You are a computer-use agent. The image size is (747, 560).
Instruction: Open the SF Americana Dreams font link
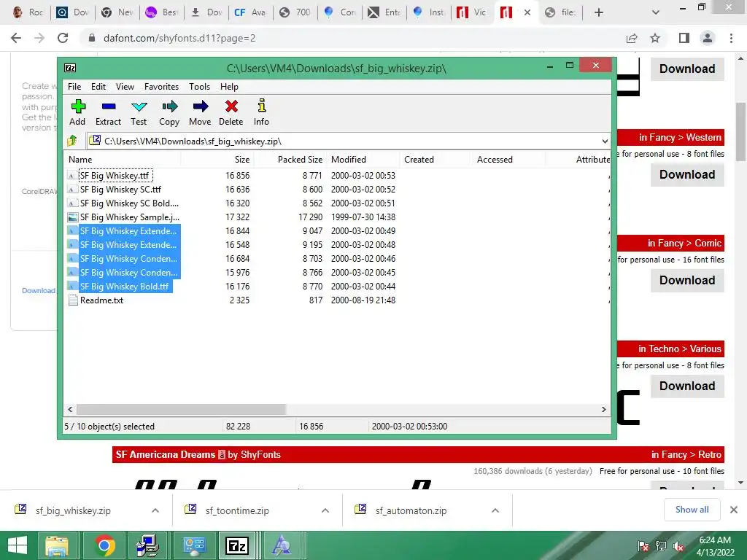click(166, 454)
